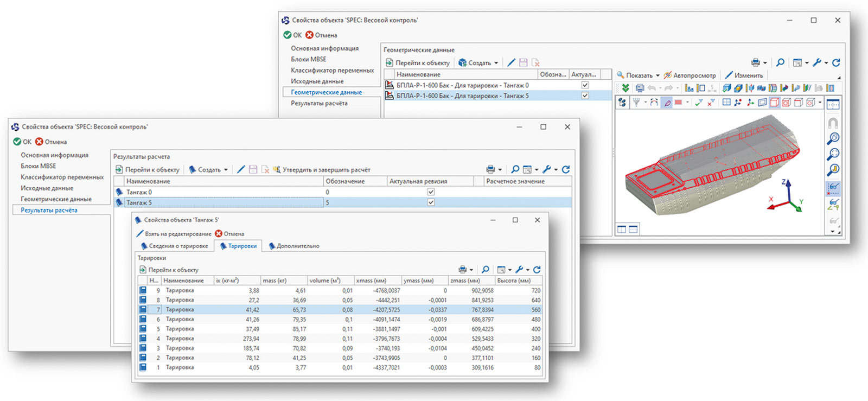
Task: Click the single-pane layout icon below the 3D view
Action: 634,228
